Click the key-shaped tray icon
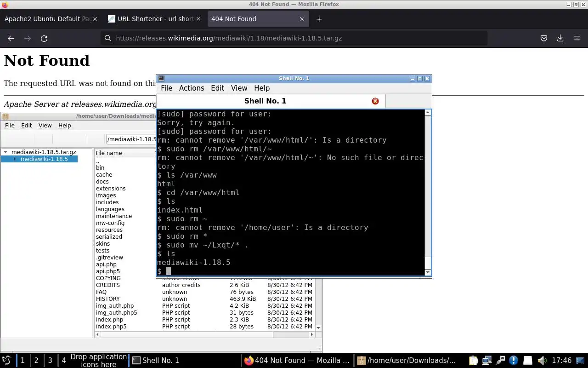 [500, 361]
